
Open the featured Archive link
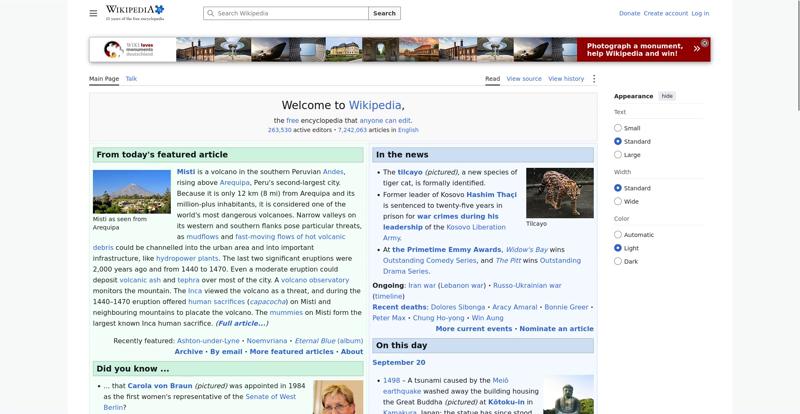coord(189,352)
